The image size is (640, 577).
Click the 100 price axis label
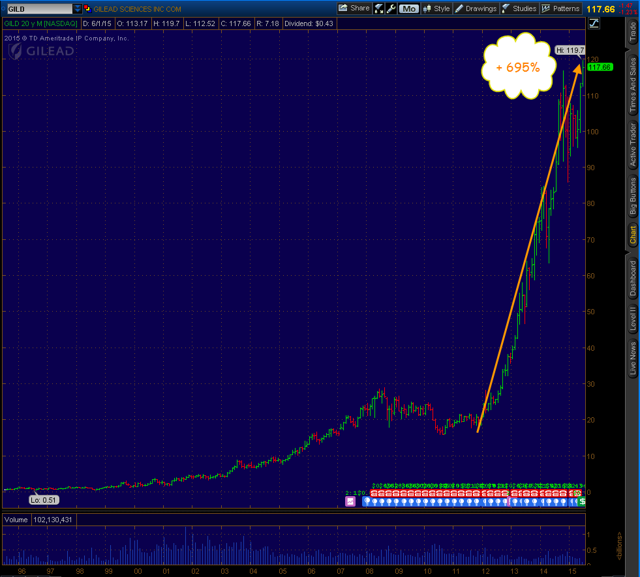(x=593, y=131)
